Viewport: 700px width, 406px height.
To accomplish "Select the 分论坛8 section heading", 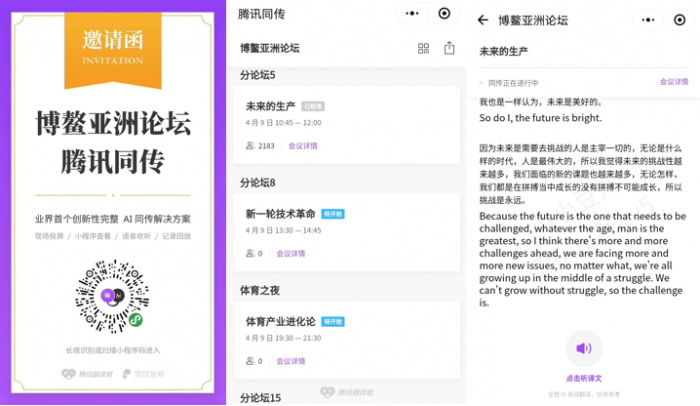I will 258,183.
